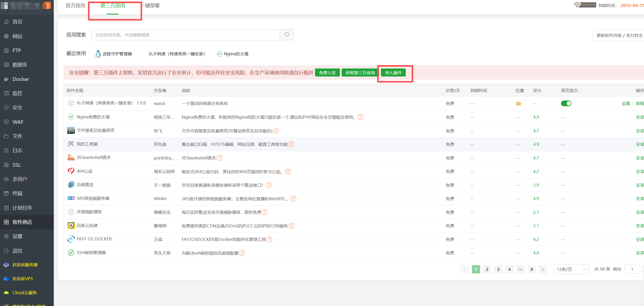Click 更新软件列表 / 支付状态 button

(x=618, y=35)
